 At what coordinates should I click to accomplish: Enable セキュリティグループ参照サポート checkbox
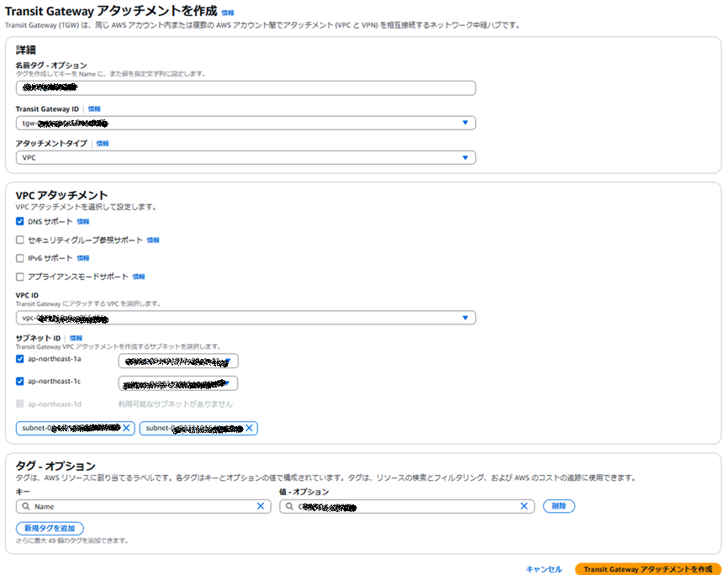pos(20,240)
